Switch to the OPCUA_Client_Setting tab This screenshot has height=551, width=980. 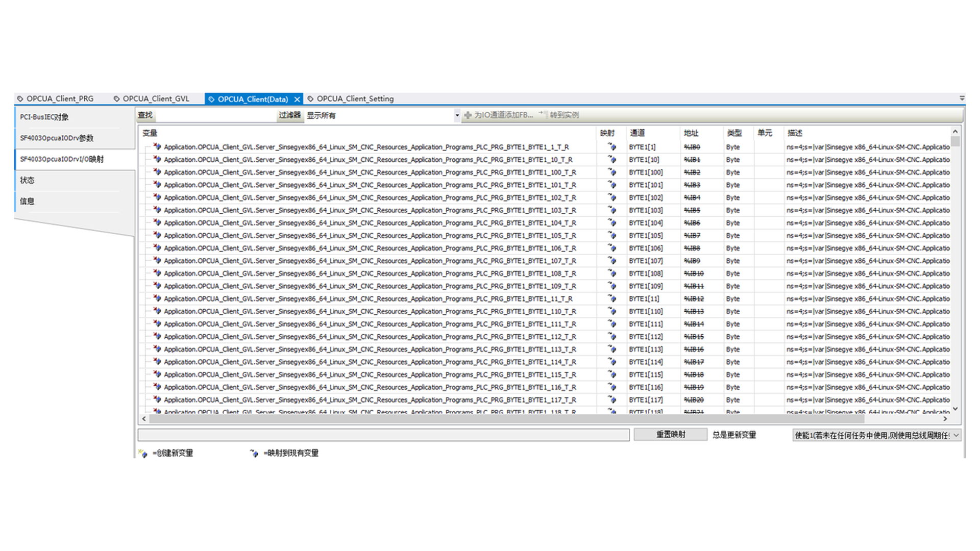pos(355,99)
